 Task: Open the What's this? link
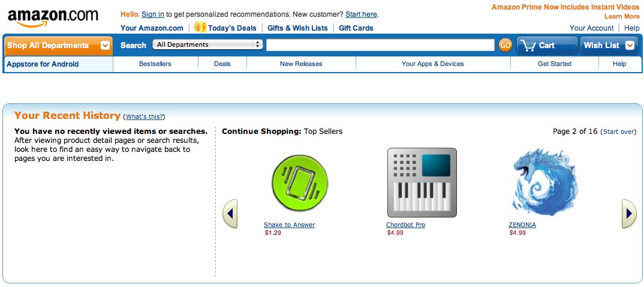coord(144,116)
